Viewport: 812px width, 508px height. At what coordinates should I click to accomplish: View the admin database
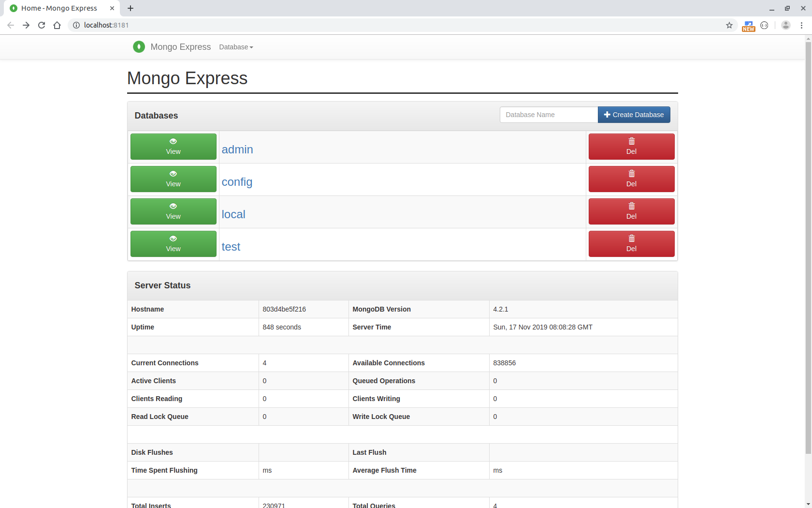coord(173,147)
